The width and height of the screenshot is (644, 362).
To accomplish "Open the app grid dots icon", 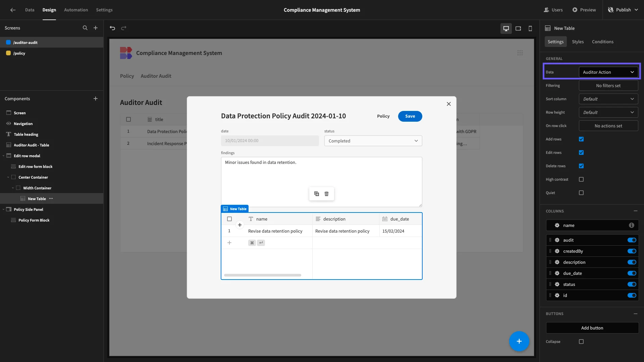I will click(520, 53).
